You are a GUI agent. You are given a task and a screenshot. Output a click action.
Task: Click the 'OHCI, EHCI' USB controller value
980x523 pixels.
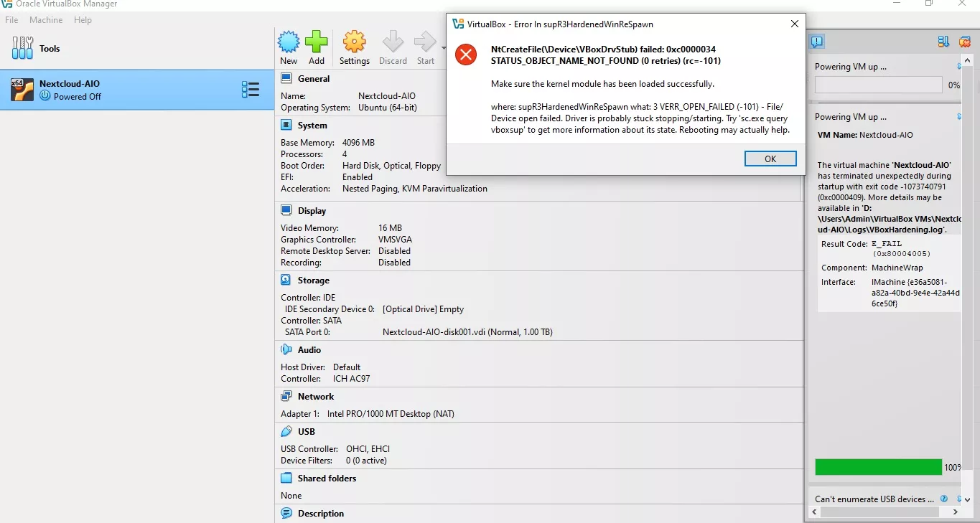click(368, 449)
